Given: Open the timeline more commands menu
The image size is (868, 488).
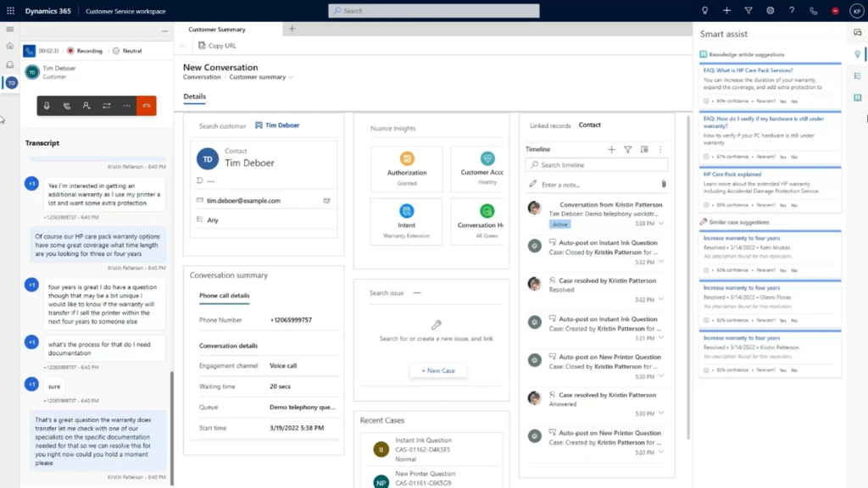Looking at the screenshot, I should pos(662,149).
